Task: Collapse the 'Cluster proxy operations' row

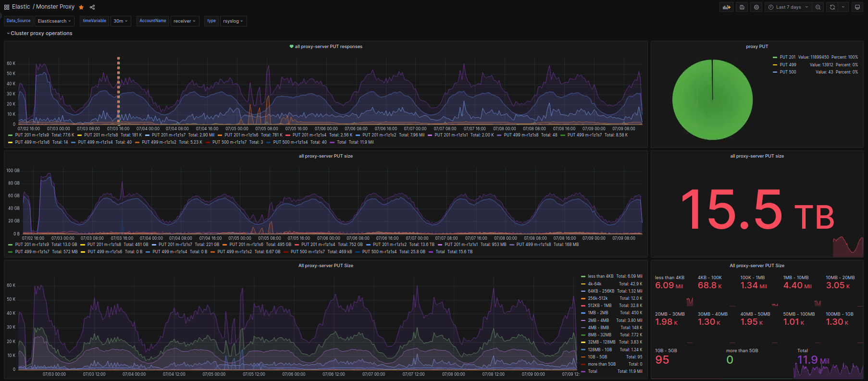Action: [x=39, y=34]
